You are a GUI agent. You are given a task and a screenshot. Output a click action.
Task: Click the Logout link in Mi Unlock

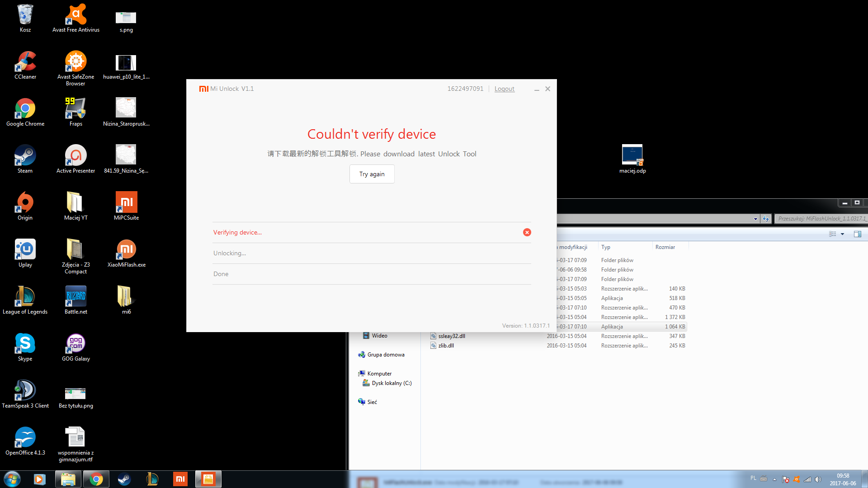coord(504,89)
